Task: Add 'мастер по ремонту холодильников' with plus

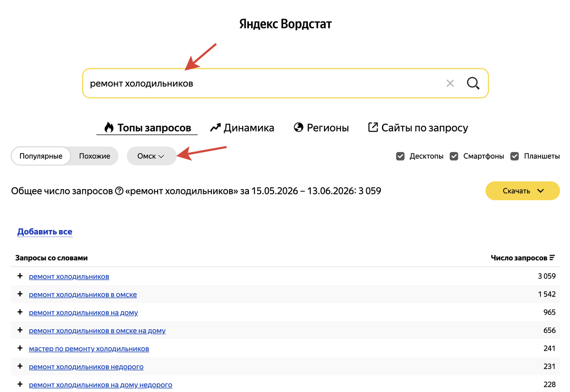Action: coord(20,348)
